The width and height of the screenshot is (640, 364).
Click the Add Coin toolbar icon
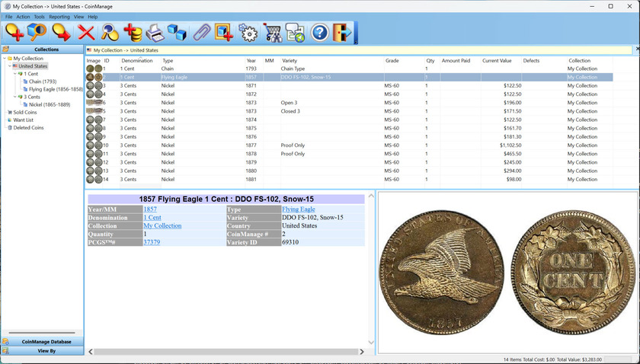(x=14, y=33)
